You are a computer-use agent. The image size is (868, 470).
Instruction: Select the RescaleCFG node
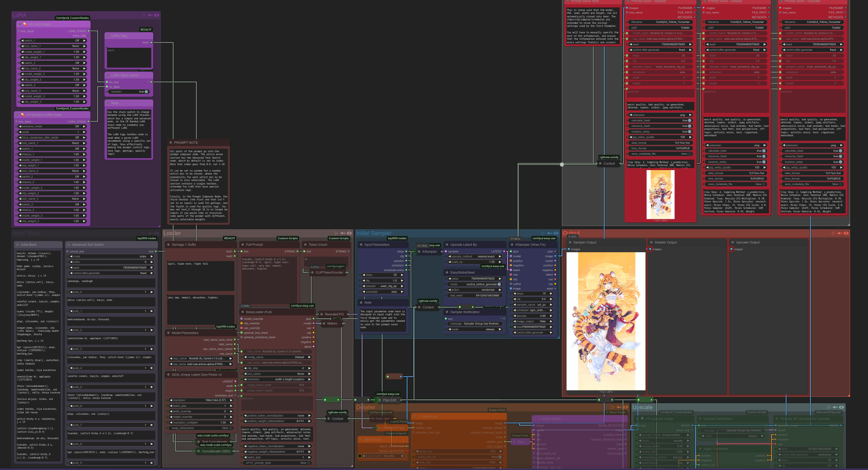click(333, 314)
